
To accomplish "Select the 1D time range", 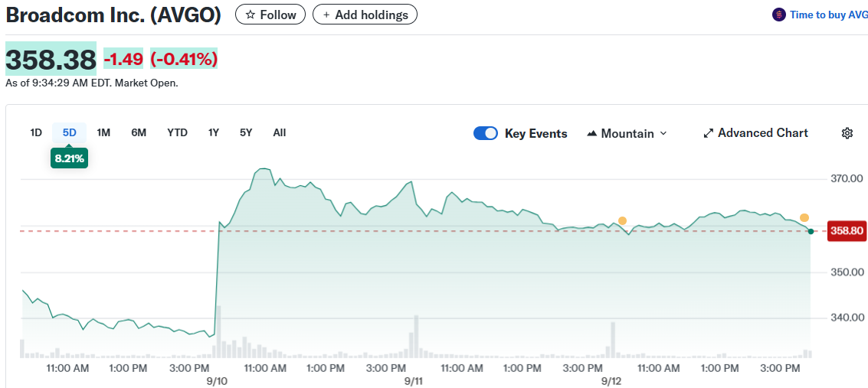I will coord(36,132).
